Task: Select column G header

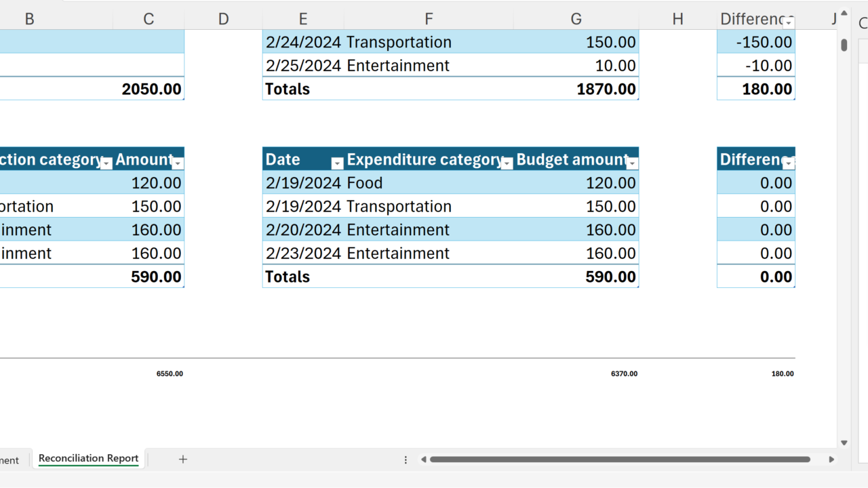Action: pos(576,19)
